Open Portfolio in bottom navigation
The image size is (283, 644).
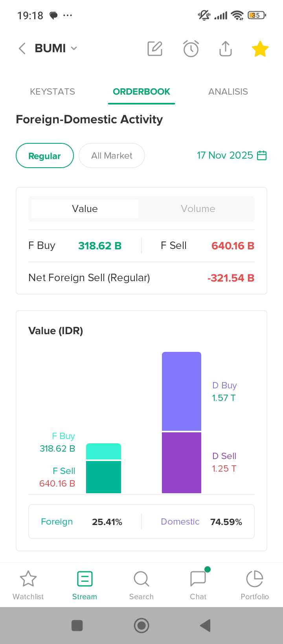tap(255, 585)
